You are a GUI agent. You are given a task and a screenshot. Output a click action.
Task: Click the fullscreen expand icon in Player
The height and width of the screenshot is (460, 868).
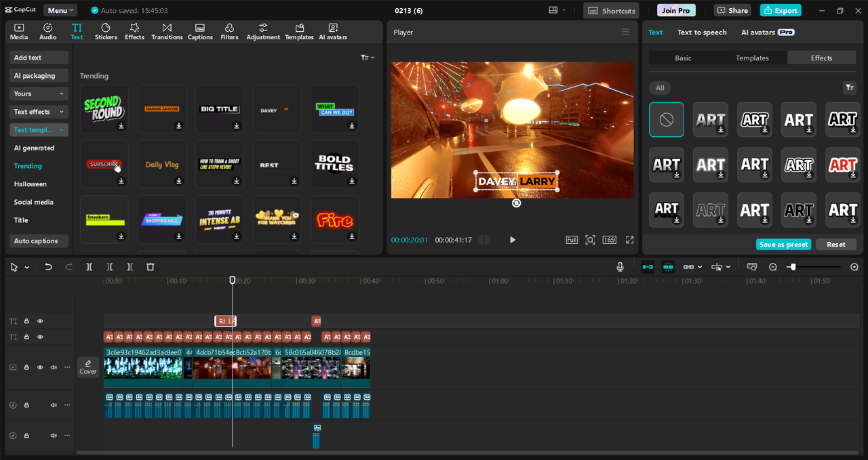click(x=630, y=240)
